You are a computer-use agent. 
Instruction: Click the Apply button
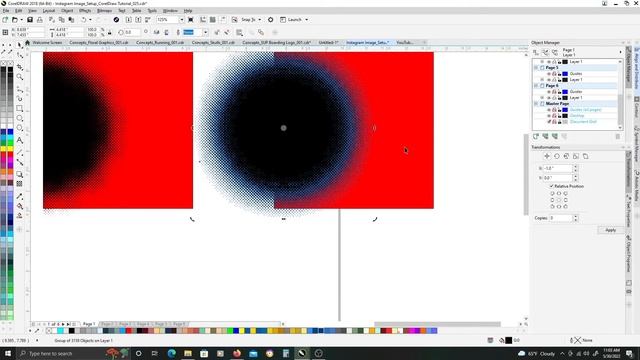(611, 230)
